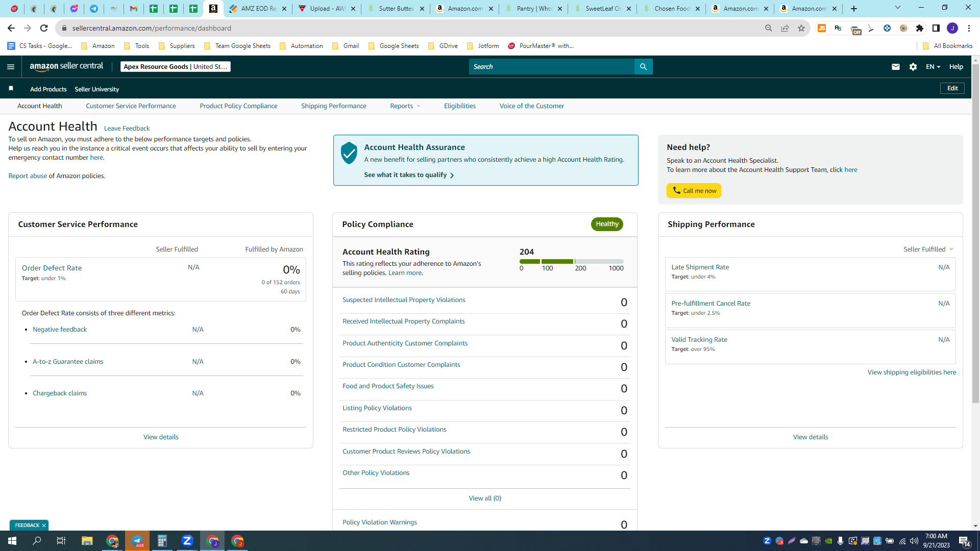
Task: Reload the page
Action: coord(44,28)
